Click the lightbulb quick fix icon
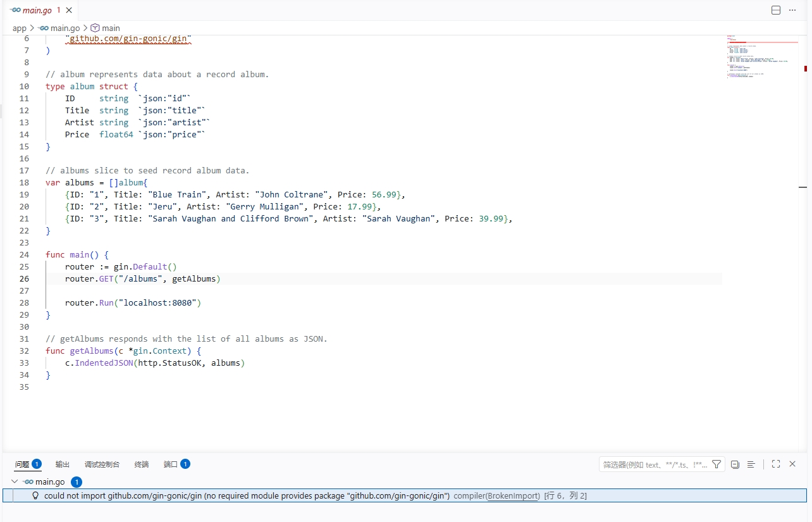This screenshot has width=812, height=522. [36, 496]
